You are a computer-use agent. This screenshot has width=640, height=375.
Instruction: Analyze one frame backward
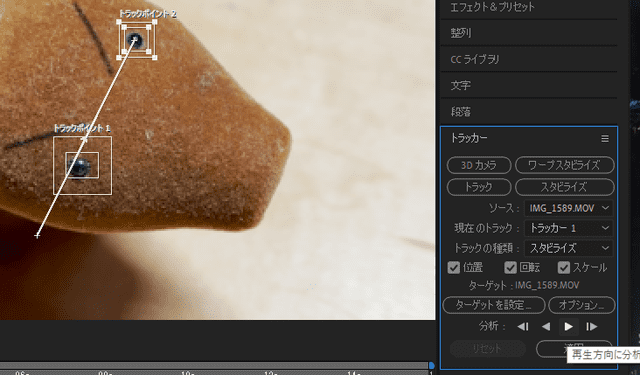click(523, 326)
